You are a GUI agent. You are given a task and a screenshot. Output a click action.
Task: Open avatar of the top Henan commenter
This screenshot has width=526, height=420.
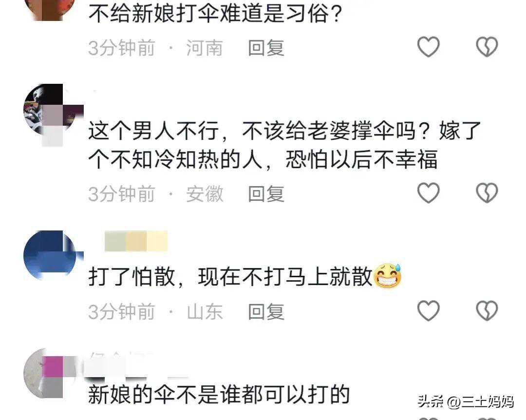(x=50, y=9)
